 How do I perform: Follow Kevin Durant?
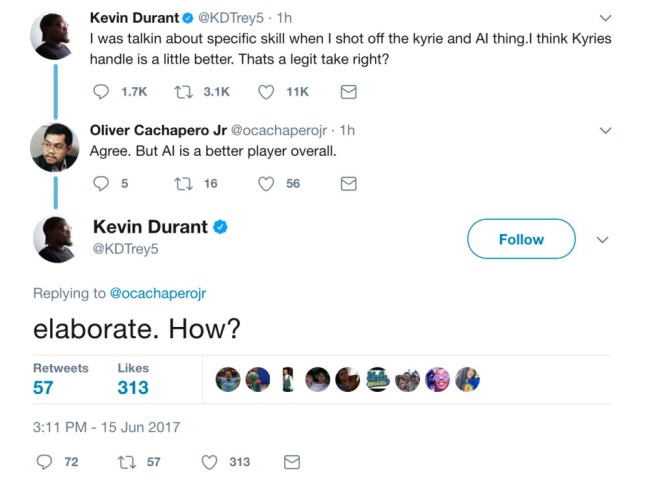(x=521, y=239)
